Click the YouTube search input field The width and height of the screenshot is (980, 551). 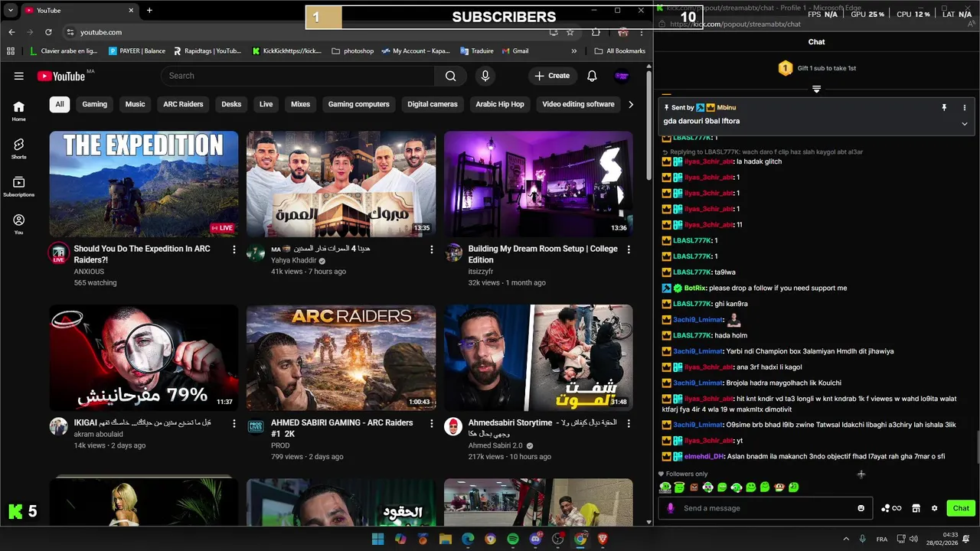pos(299,76)
